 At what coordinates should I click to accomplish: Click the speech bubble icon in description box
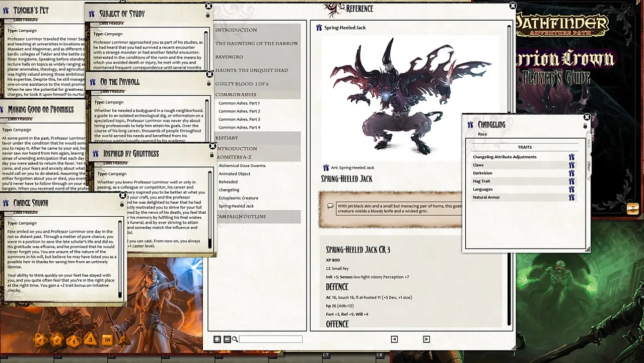(x=330, y=206)
